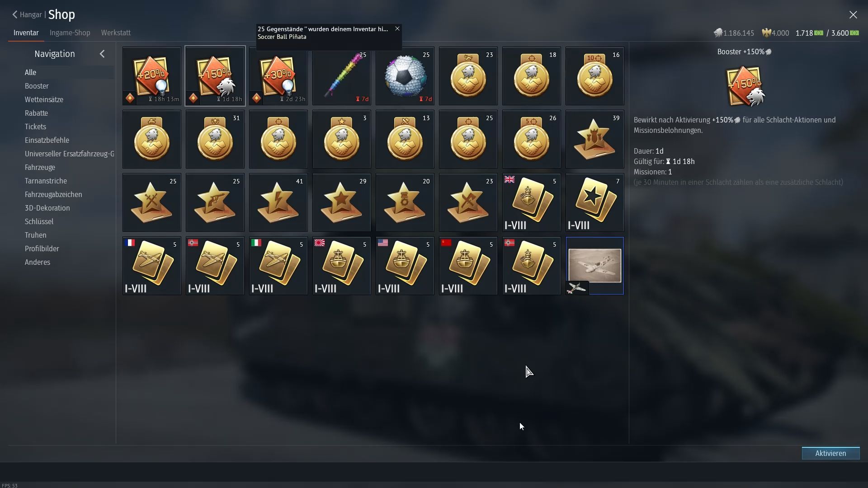Click the Soccer Ball Piñata item
Image resolution: width=868 pixels, height=488 pixels.
point(405,76)
